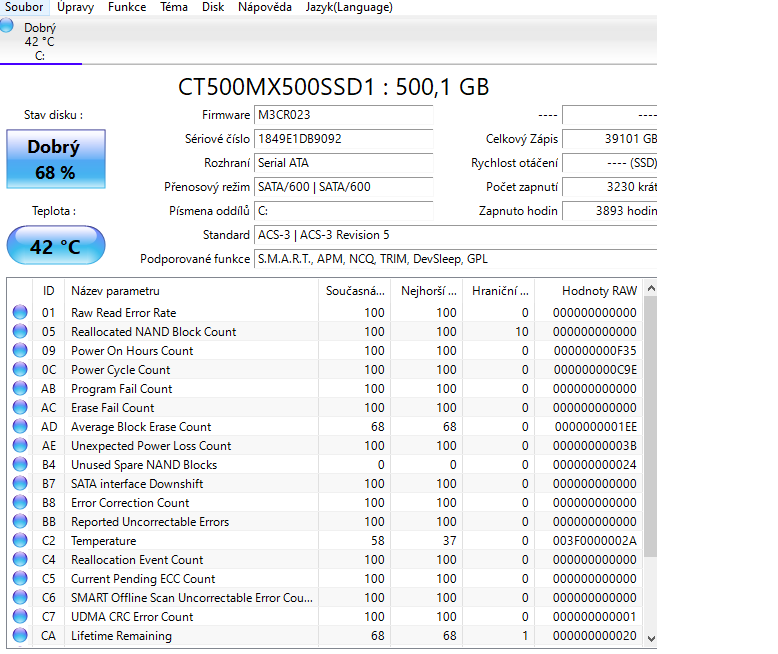
Task: Click status icon for Error Correction Count
Action: (x=20, y=502)
